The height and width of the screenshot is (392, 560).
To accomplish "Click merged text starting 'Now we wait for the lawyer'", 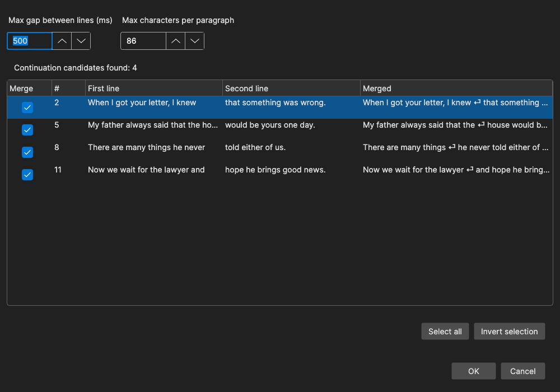I will 456,170.
